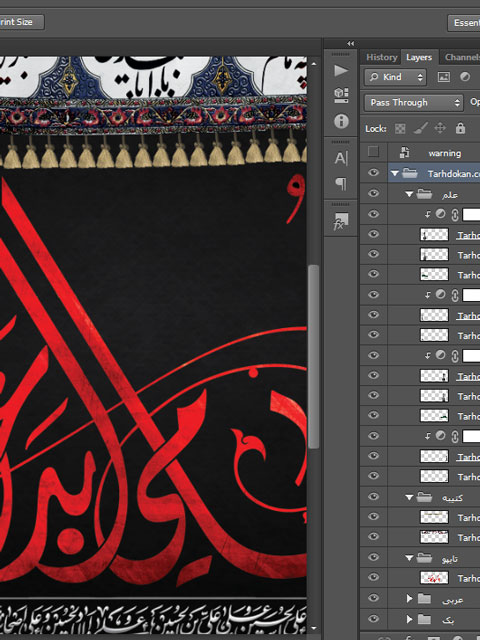Select the علم group name

449,195
